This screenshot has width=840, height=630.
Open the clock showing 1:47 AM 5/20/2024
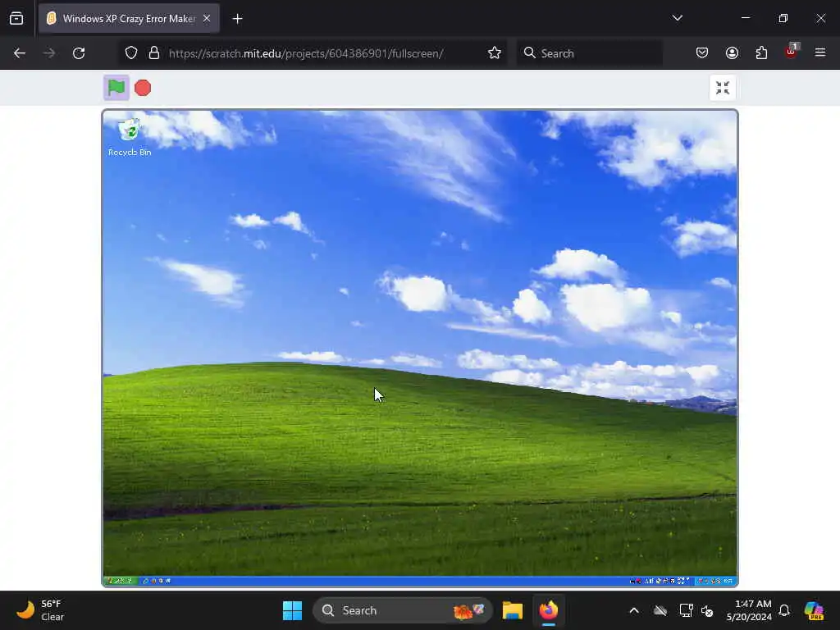point(749,610)
